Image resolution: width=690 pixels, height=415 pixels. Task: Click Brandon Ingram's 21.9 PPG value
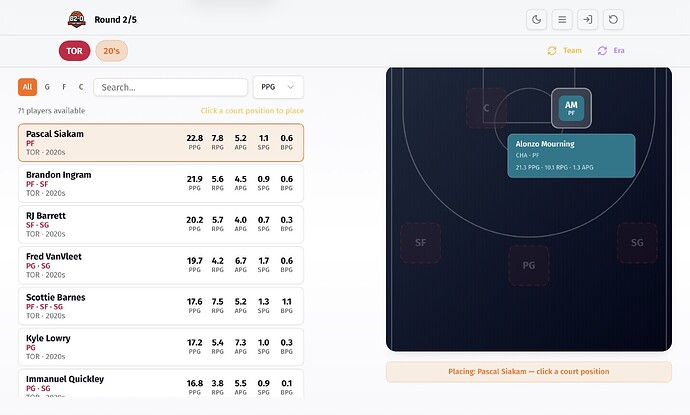click(x=195, y=179)
